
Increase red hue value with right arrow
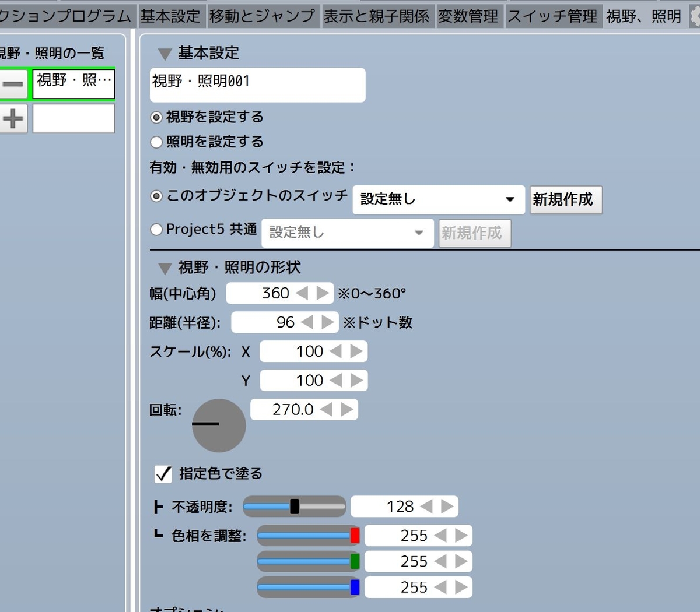coord(461,536)
